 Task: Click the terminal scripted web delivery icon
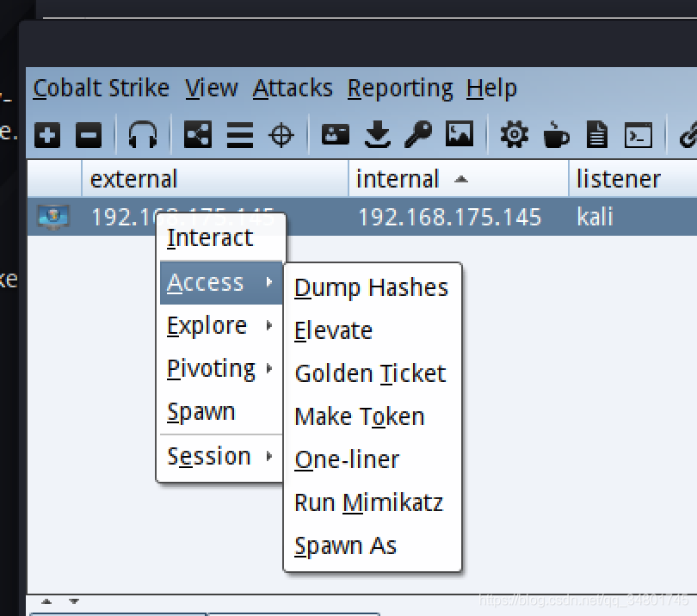pyautogui.click(x=638, y=135)
